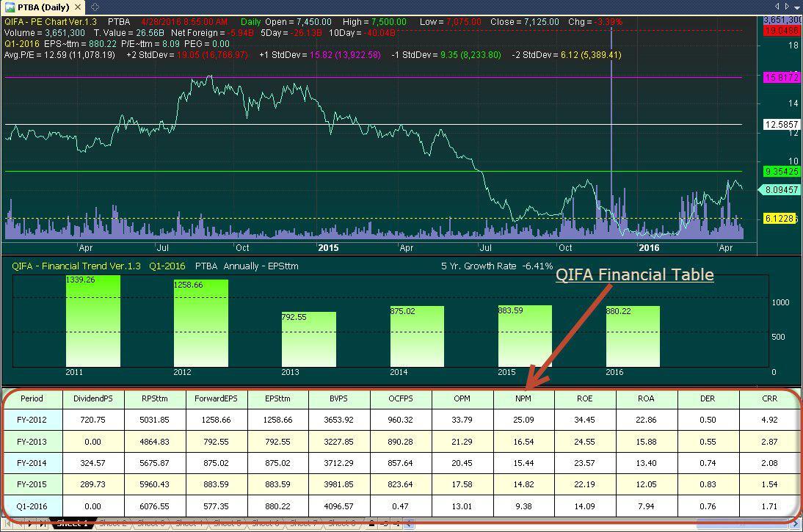
Task: Click the DividendPS column header
Action: click(92, 398)
